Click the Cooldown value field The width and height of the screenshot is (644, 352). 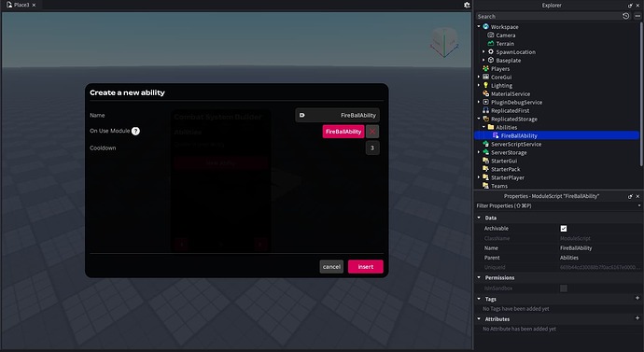point(372,148)
